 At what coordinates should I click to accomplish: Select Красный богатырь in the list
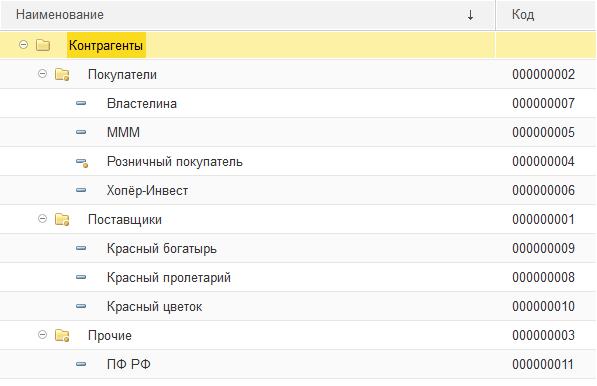(x=162, y=249)
